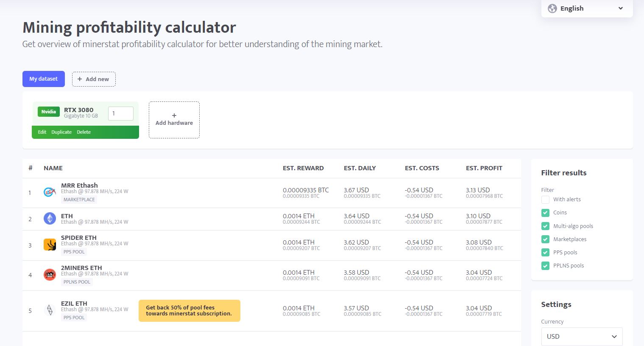
Task: Uncheck the Multi-algo pools checkbox
Action: (x=545, y=226)
